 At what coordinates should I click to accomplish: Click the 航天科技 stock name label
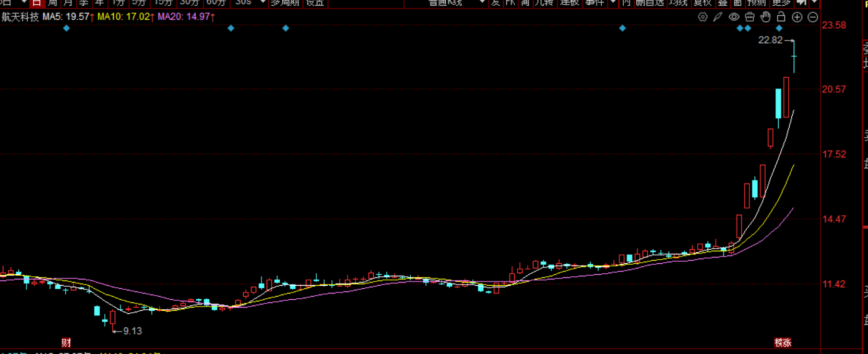(x=20, y=17)
